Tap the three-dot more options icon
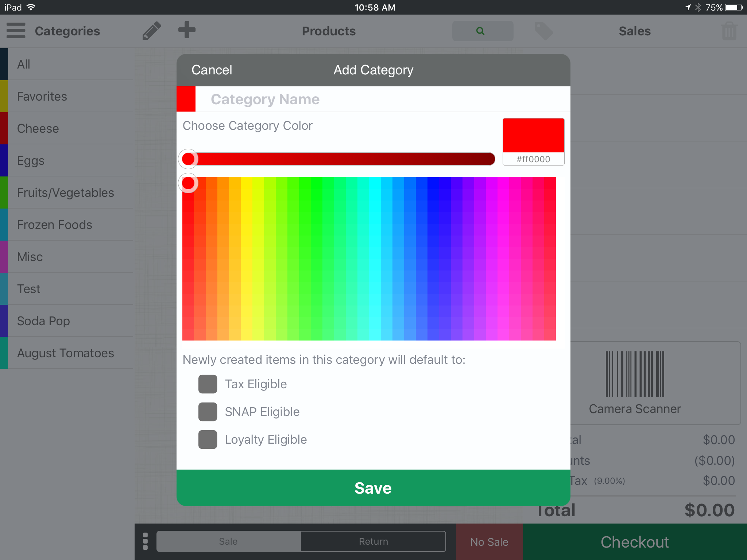Screen dimensions: 747x560 145,541
